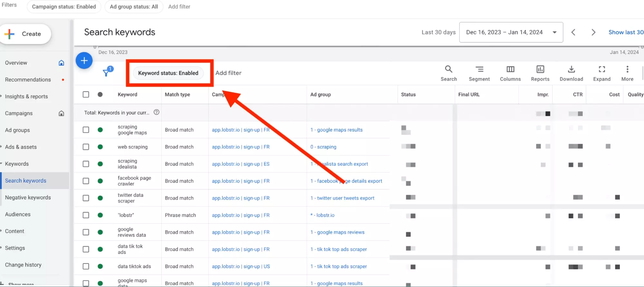Expand table to full screen
The height and width of the screenshot is (287, 644).
(x=601, y=69)
